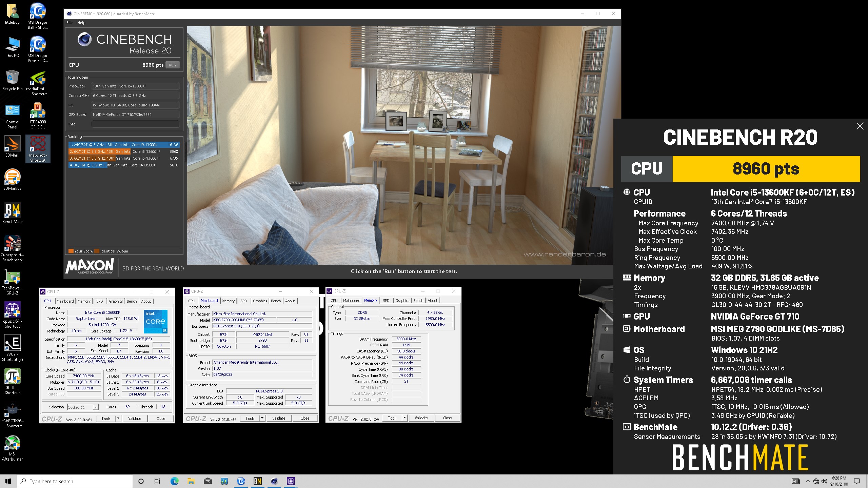The height and width of the screenshot is (488, 868).
Task: Switch to CPU tab in Memory CPU-Z window
Action: pyautogui.click(x=334, y=300)
